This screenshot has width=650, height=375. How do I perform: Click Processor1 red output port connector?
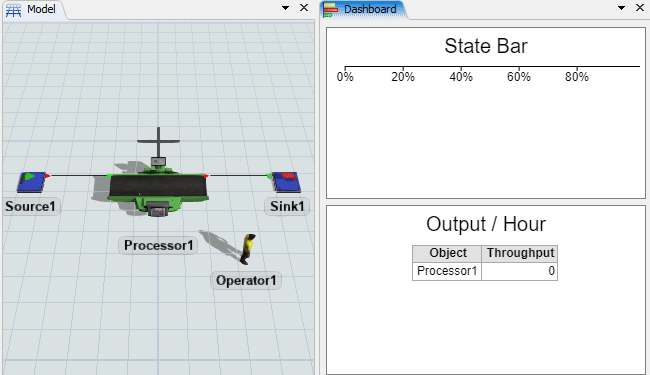point(206,176)
